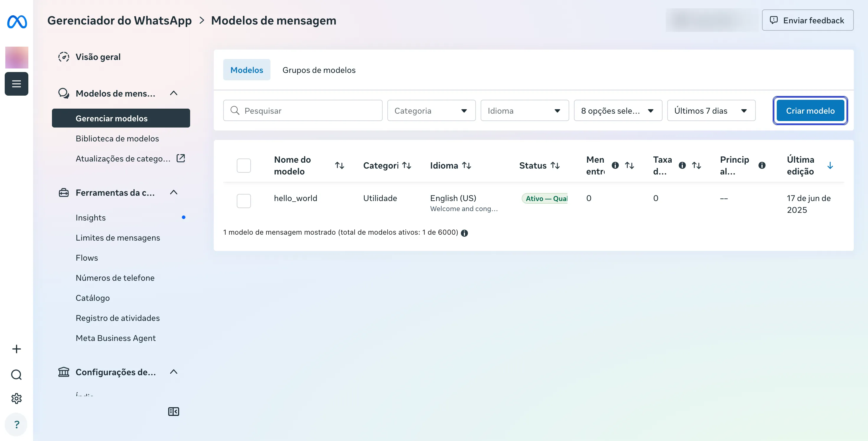Focus the Pesquisar search field
Viewport: 868px width, 441px height.
pos(303,110)
